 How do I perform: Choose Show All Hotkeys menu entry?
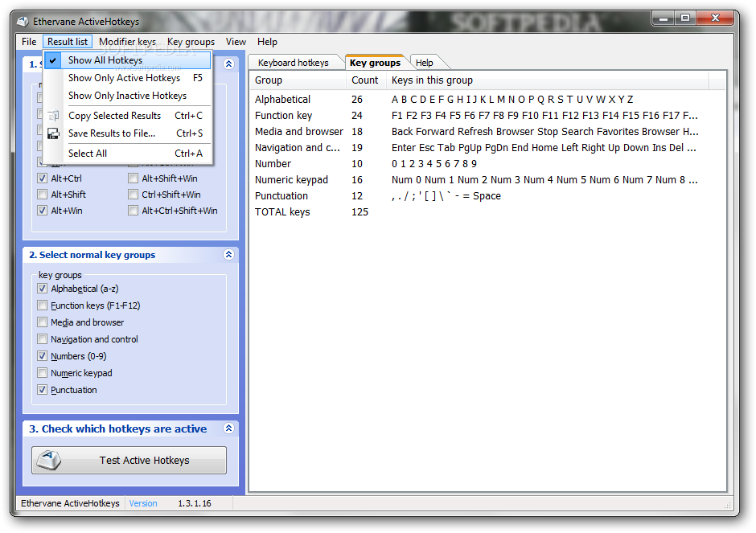tap(128, 60)
